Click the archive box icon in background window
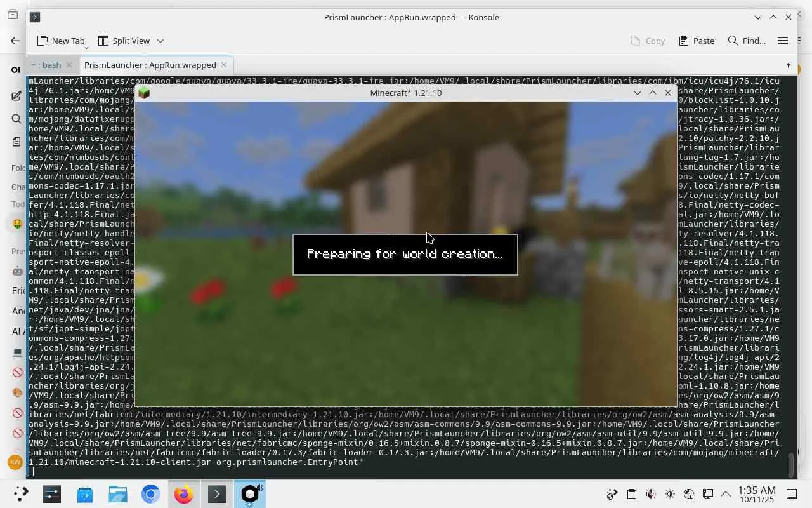Image resolution: width=812 pixels, height=508 pixels. [12, 14]
